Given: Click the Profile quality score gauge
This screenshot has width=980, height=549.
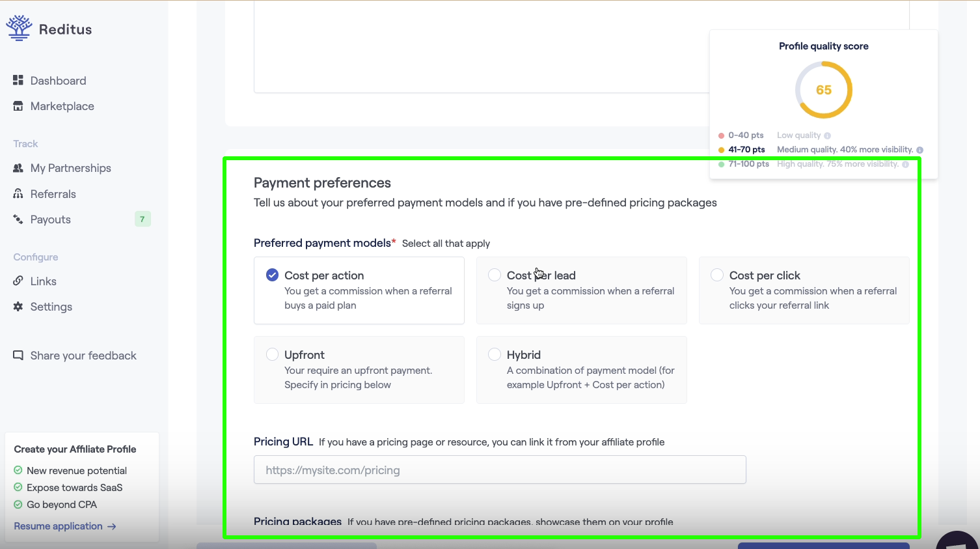Looking at the screenshot, I should tap(823, 90).
